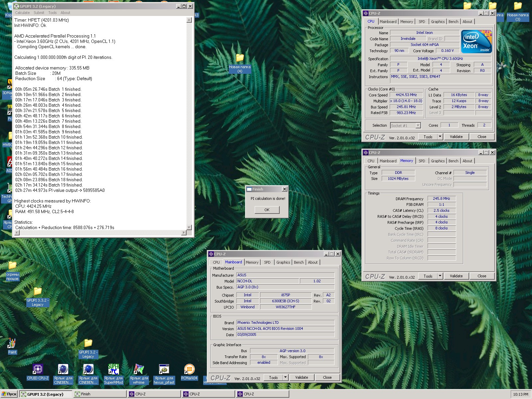Open the Memory tab in the top CPU-Z window
This screenshot has height=399, width=532.
(407, 22)
